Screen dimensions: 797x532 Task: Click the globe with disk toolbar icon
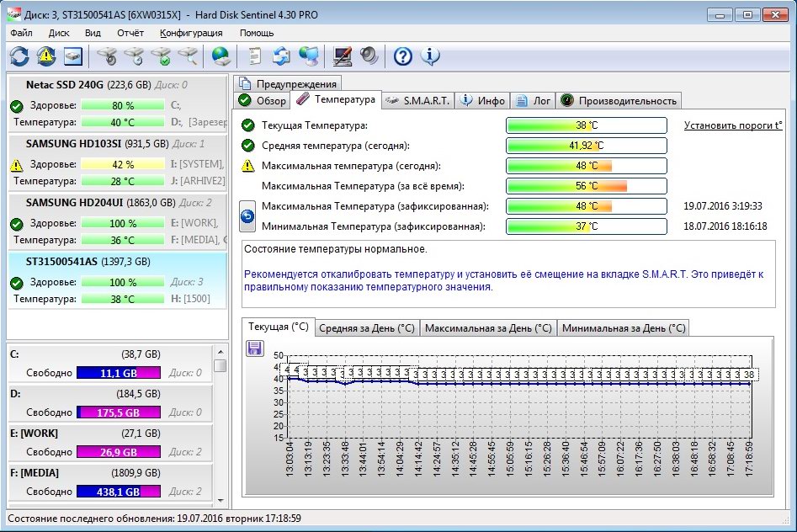pyautogui.click(x=221, y=56)
